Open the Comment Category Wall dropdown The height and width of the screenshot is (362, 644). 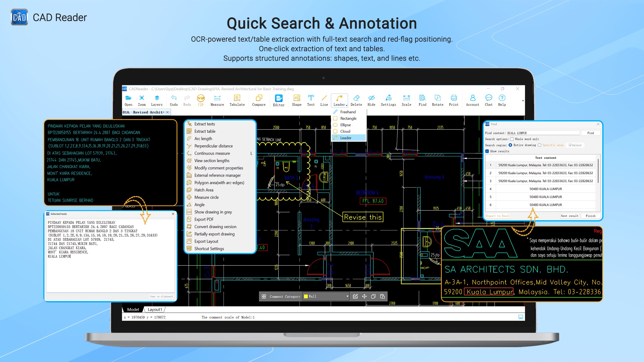pos(326,296)
